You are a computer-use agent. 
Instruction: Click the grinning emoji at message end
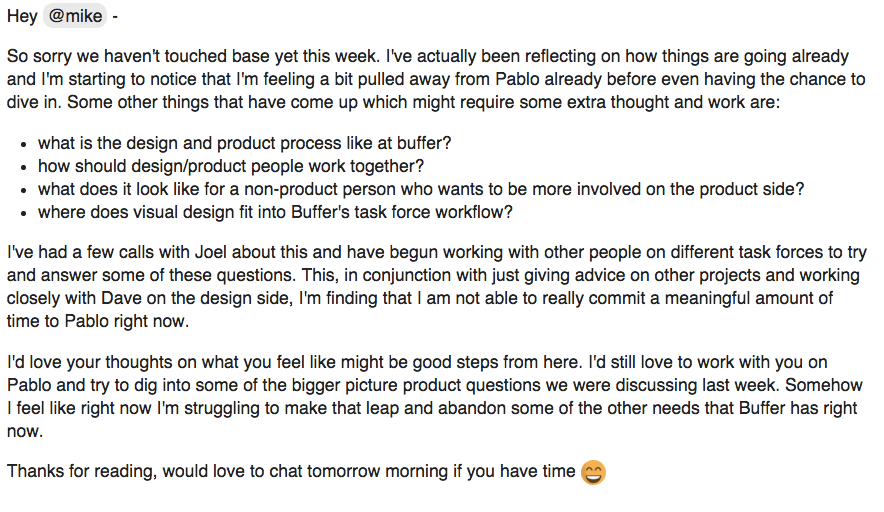pos(593,471)
